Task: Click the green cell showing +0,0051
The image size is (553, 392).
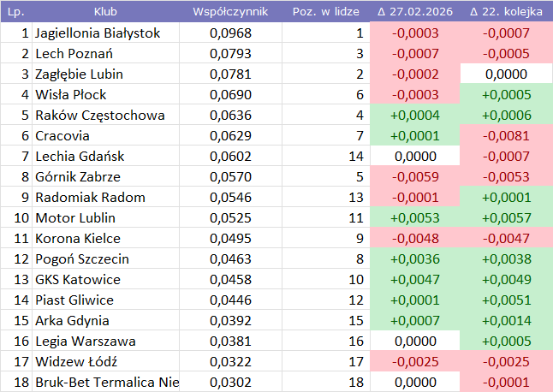Action: [x=506, y=300]
